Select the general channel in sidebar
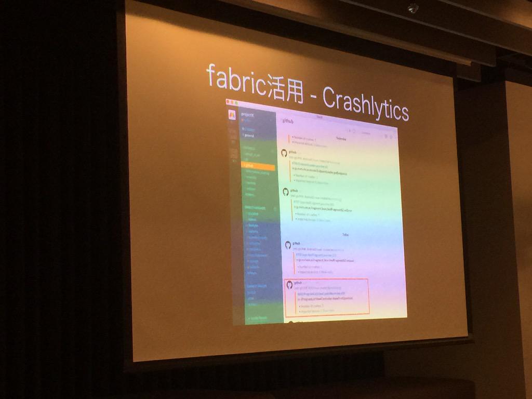The width and height of the screenshot is (532, 399). pyautogui.click(x=249, y=136)
